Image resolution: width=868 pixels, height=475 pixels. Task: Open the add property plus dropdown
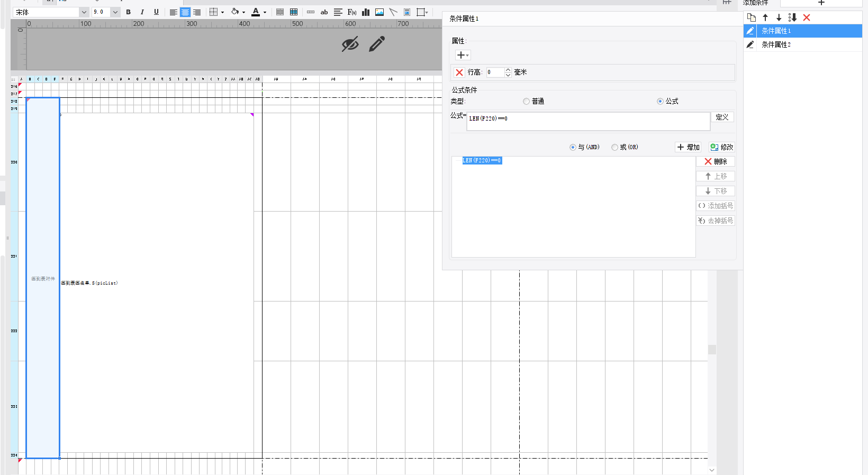pos(463,55)
